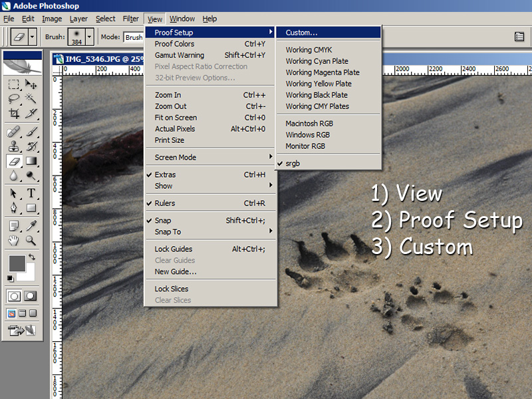Choose the checked srgb proof profile
This screenshot has height=399, width=532.
coord(329,163)
